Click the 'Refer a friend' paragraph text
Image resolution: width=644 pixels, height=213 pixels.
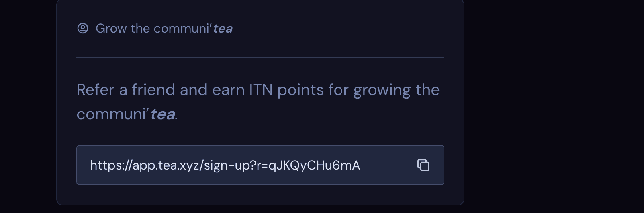pyautogui.click(x=258, y=102)
